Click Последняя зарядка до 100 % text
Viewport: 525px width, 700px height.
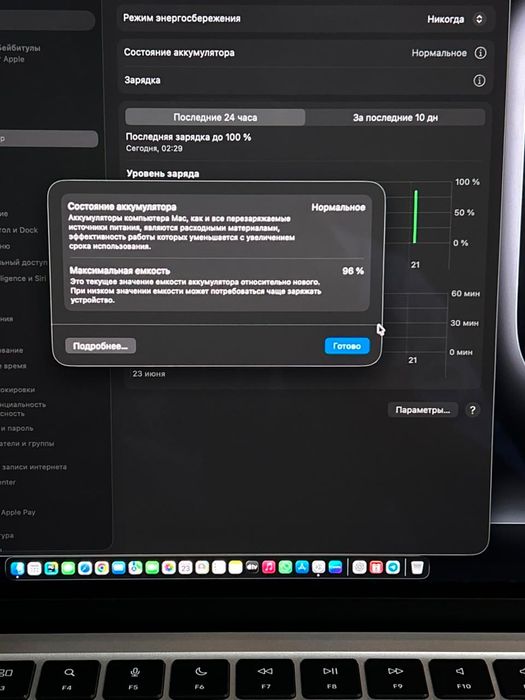coord(188,137)
